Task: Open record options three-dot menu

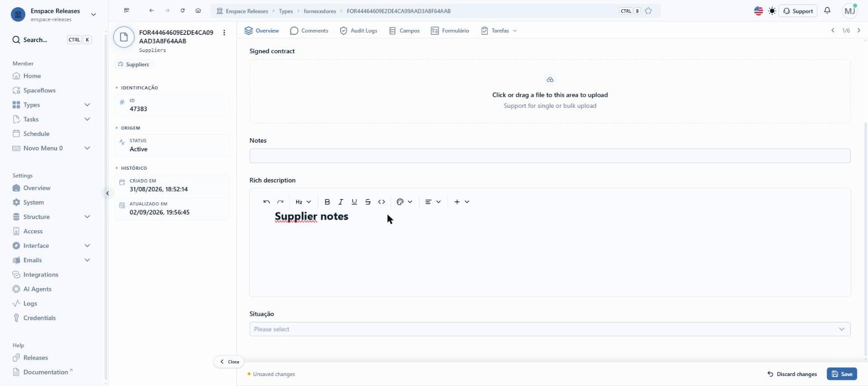Action: pos(224,33)
